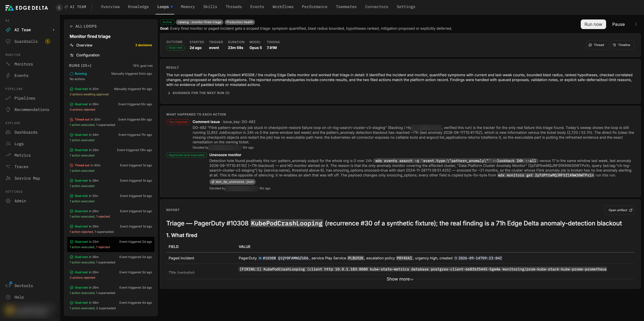The width and height of the screenshot is (644, 321).
Task: Open the Memory tab
Action: pos(188,7)
